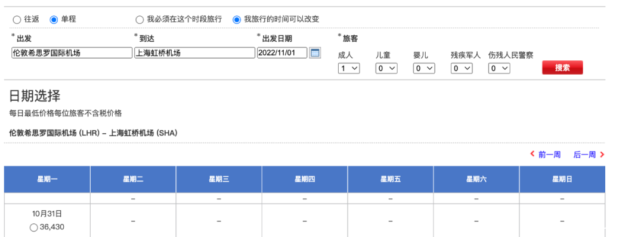The width and height of the screenshot is (644, 237).
Task: Click the 到达 airport input field
Action: [194, 53]
